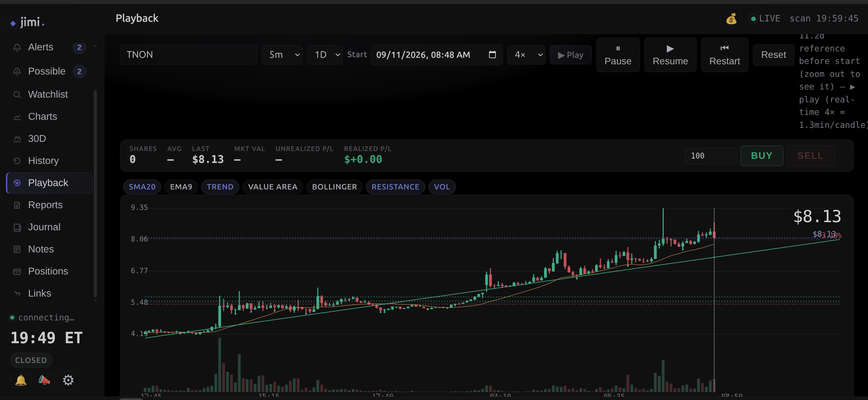Click the Start date and time field
This screenshot has height=400, width=868.
436,55
